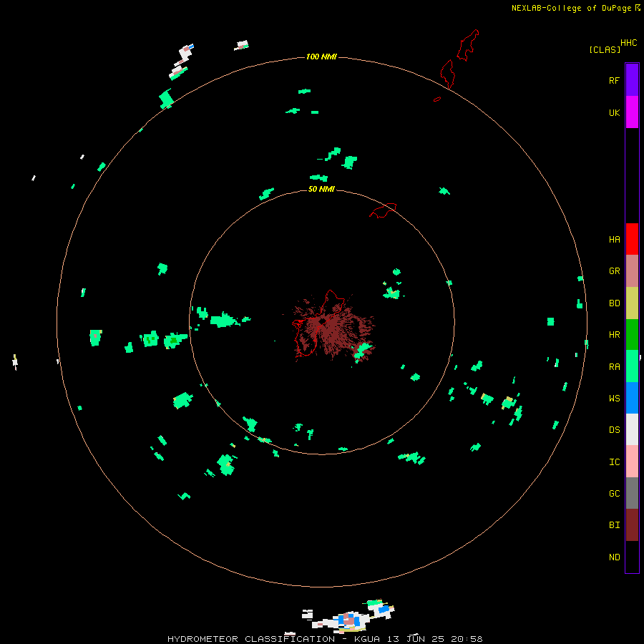This screenshot has height=644, width=644.
Task: Click the GC gray legend swatch
Action: 632,493
